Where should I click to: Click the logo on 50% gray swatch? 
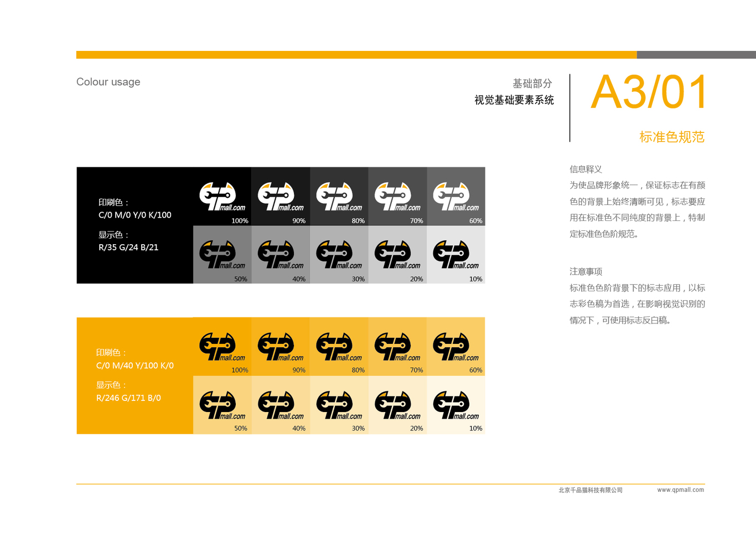(222, 255)
